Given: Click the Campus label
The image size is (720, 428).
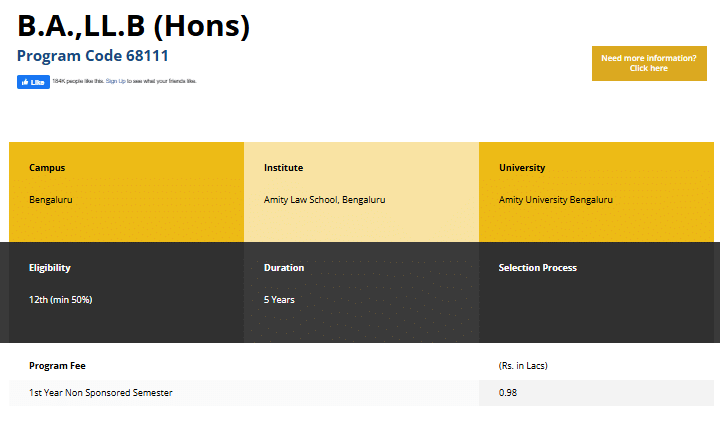Looking at the screenshot, I should click(47, 168).
